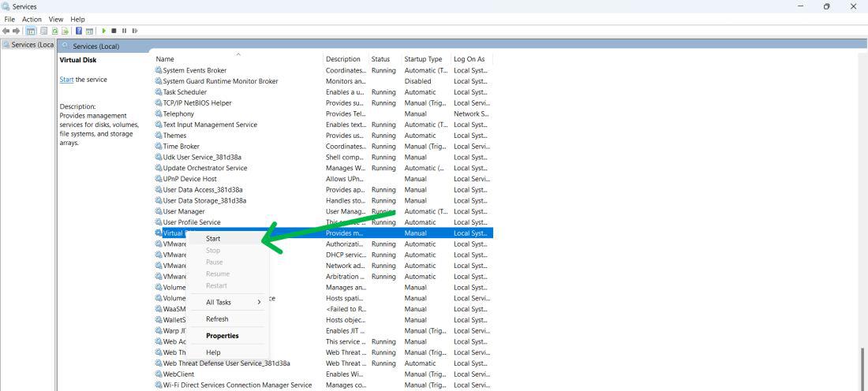The height and width of the screenshot is (391, 868).
Task: Toggle the Show/Hide Console Tree toolbar icon
Action: click(31, 31)
